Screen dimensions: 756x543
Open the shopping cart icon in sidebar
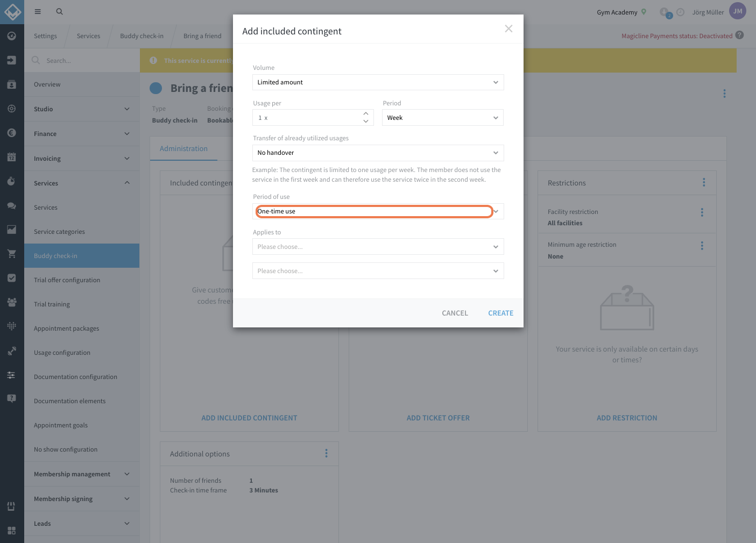[12, 254]
